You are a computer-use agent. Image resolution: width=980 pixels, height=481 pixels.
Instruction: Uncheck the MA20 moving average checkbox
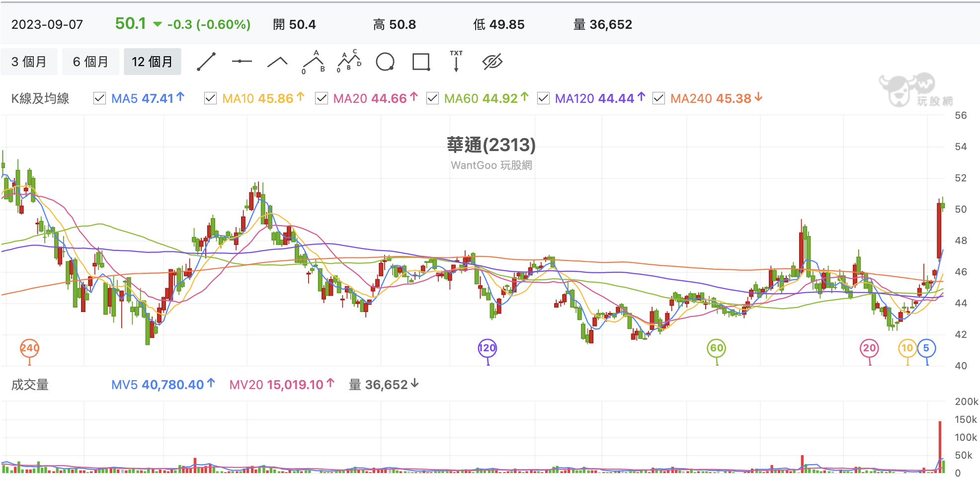pos(322,98)
